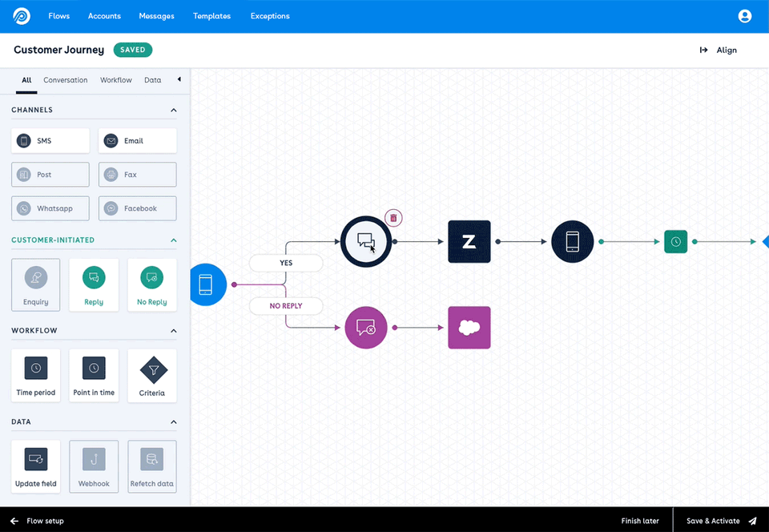
Task: Collapse the Data section
Action: (174, 422)
